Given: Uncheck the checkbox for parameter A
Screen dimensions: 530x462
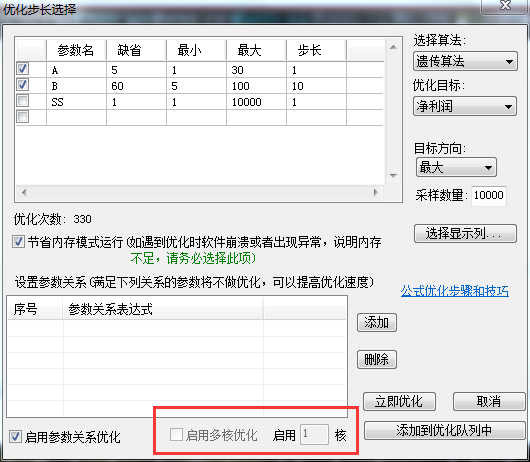Looking at the screenshot, I should tap(23, 69).
